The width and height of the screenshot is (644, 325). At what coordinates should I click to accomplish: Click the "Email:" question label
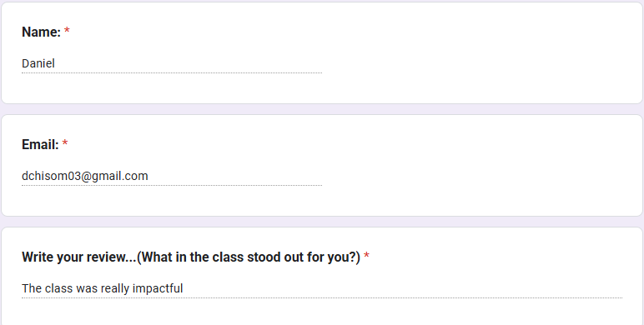tap(40, 144)
